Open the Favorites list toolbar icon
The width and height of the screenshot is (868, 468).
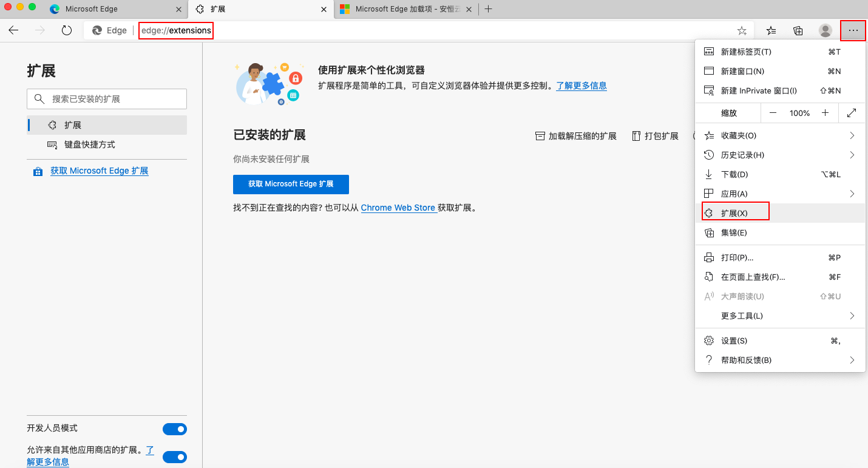point(771,30)
